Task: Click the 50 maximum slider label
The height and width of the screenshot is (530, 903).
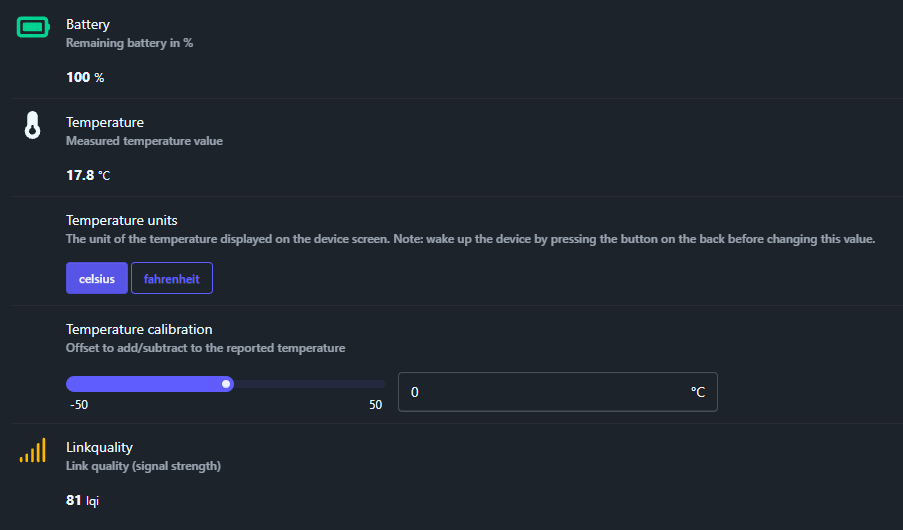Action: [x=375, y=405]
